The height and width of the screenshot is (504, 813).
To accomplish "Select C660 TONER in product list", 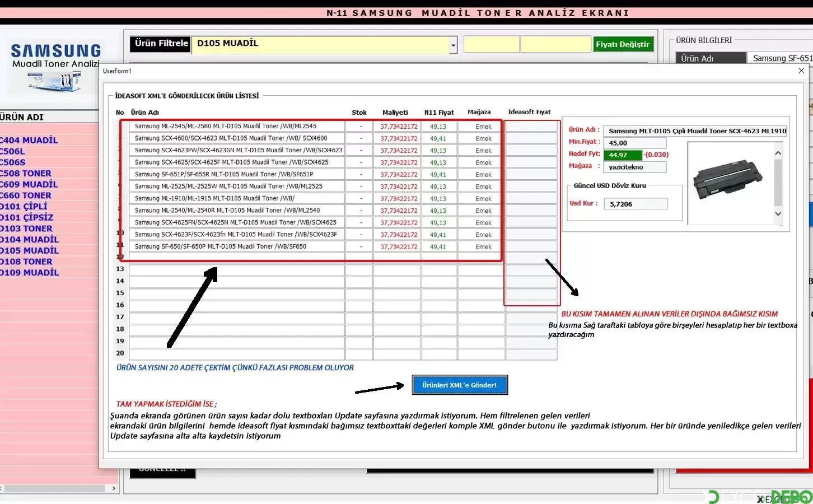I will [26, 195].
